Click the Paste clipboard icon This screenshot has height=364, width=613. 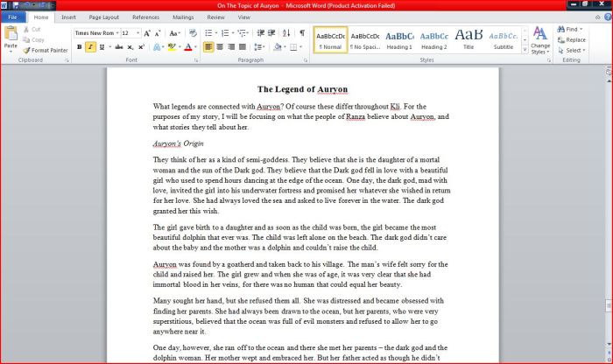coord(11,37)
